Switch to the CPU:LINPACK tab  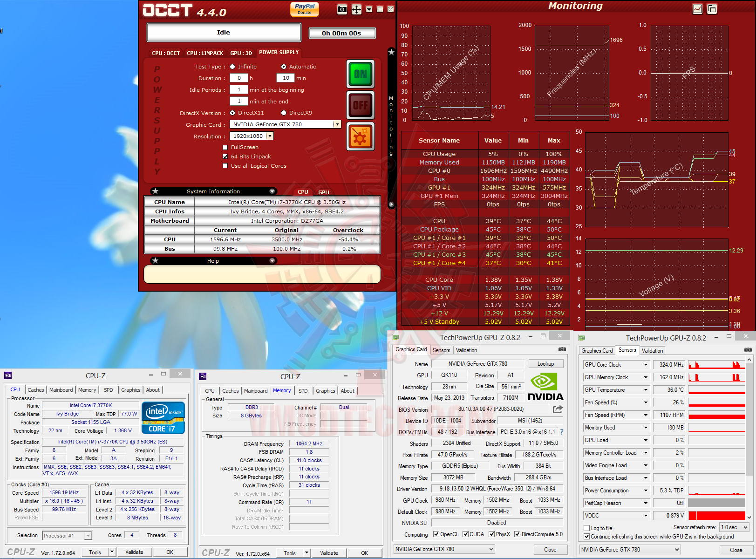[x=205, y=53]
